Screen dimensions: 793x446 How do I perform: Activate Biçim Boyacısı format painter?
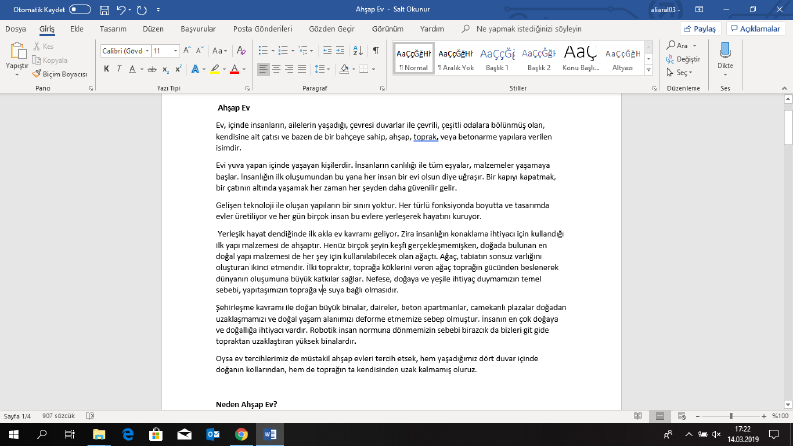(x=60, y=74)
